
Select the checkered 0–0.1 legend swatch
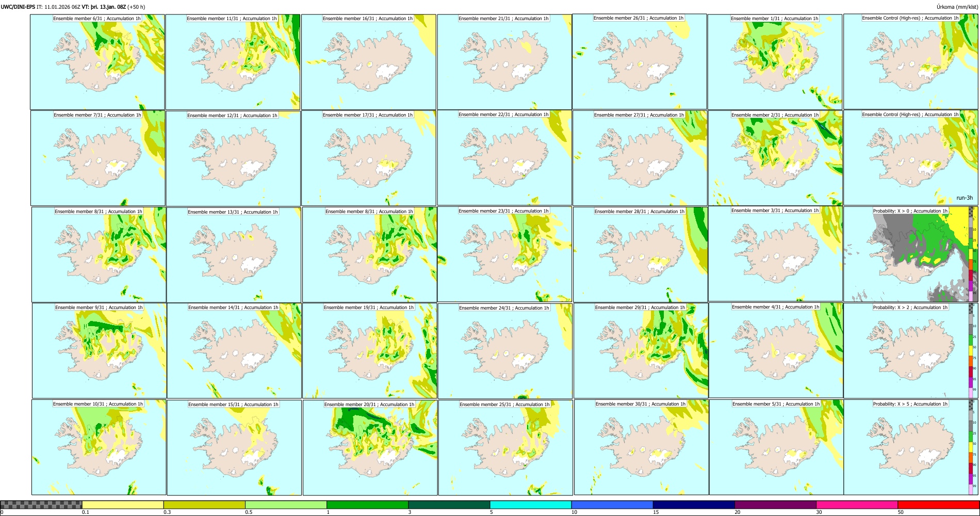(x=41, y=505)
